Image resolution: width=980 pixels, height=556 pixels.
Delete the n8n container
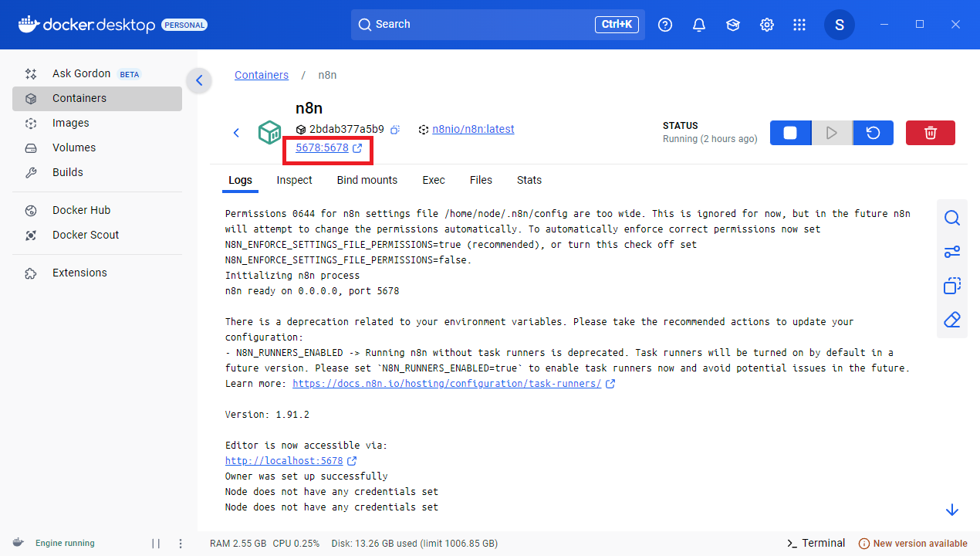click(931, 133)
